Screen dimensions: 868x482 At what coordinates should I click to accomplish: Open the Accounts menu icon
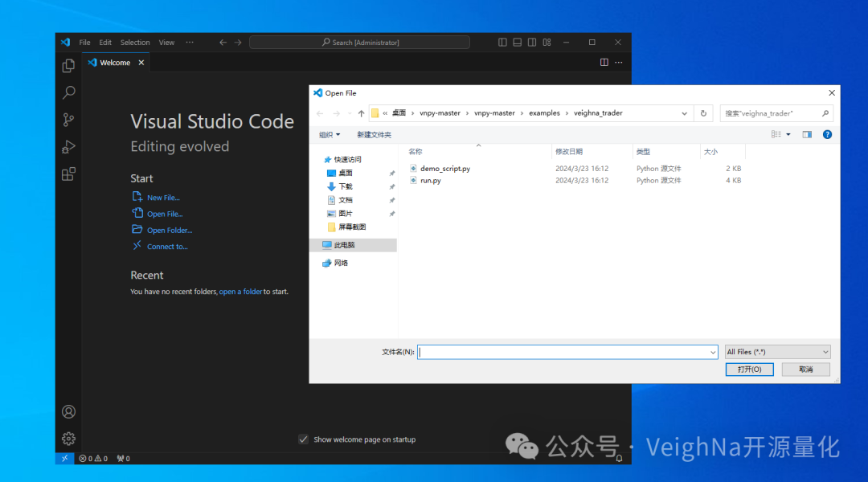click(68, 412)
